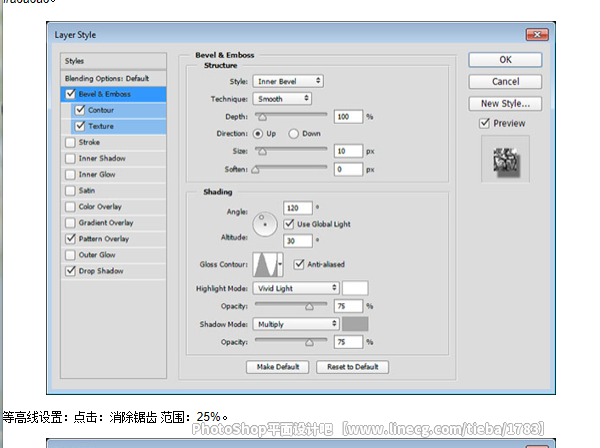The height and width of the screenshot is (448, 600).
Task: Open the Gradient Overlay settings label
Action: pos(106,223)
